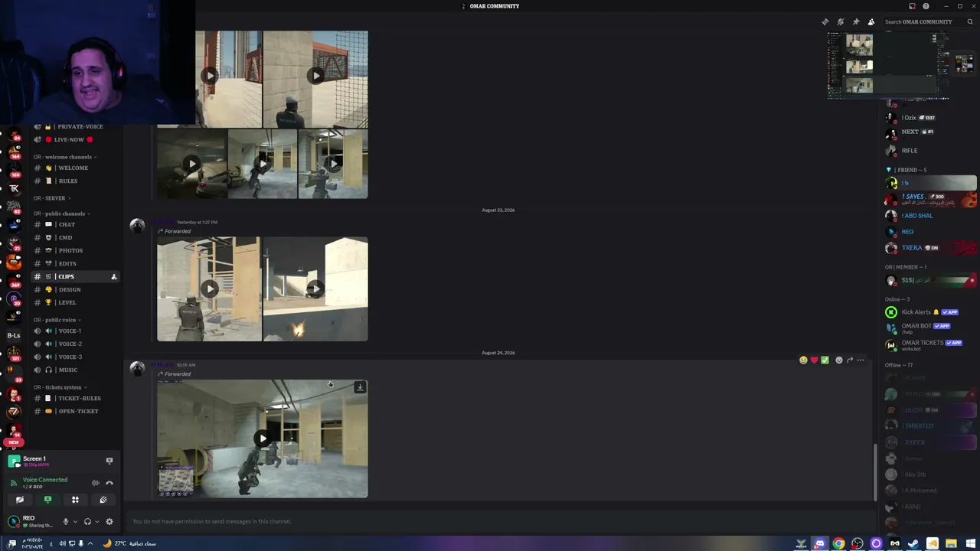Screen dimensions: 980x551
Task: Collapse the OR - SERVER category
Action: pyautogui.click(x=51, y=198)
